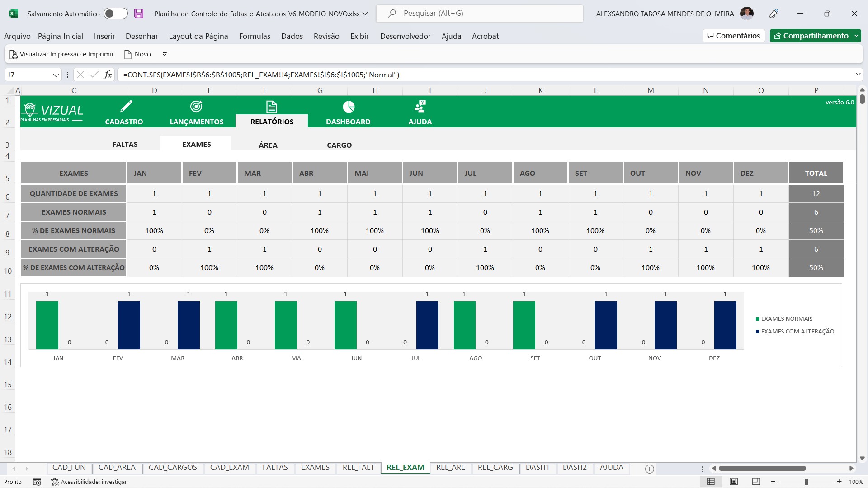Click the CADASTRO pencil icon
Screen dimensions: 868x488
coord(126,107)
